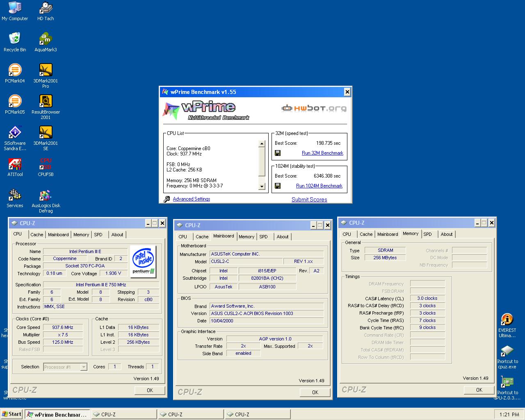
Task: Select the wPrime Benchmark taskbar button
Action: 57,414
